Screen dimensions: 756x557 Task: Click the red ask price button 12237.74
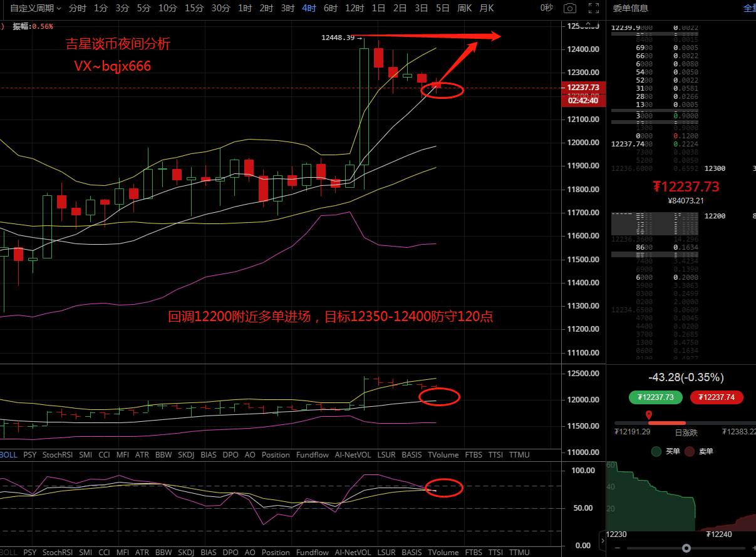[x=716, y=397]
